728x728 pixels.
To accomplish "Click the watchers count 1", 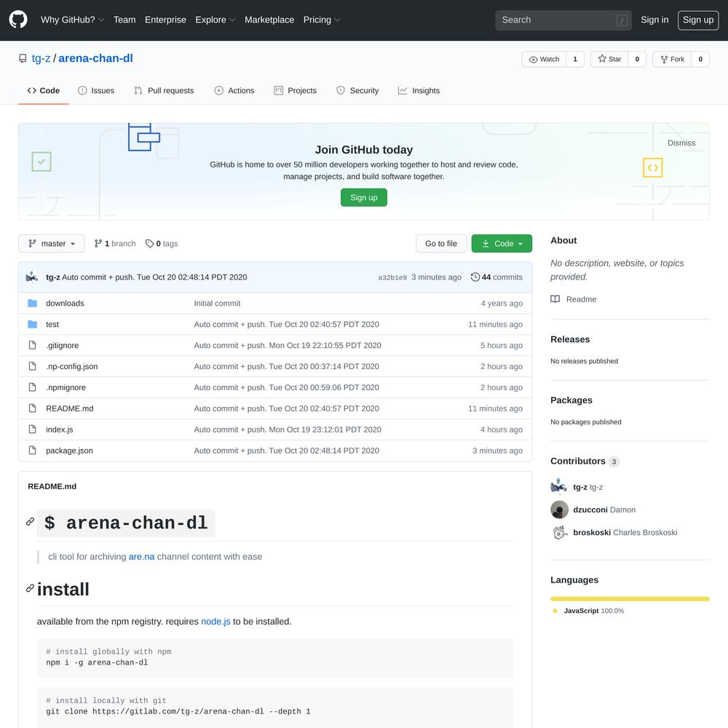I will coord(575,59).
